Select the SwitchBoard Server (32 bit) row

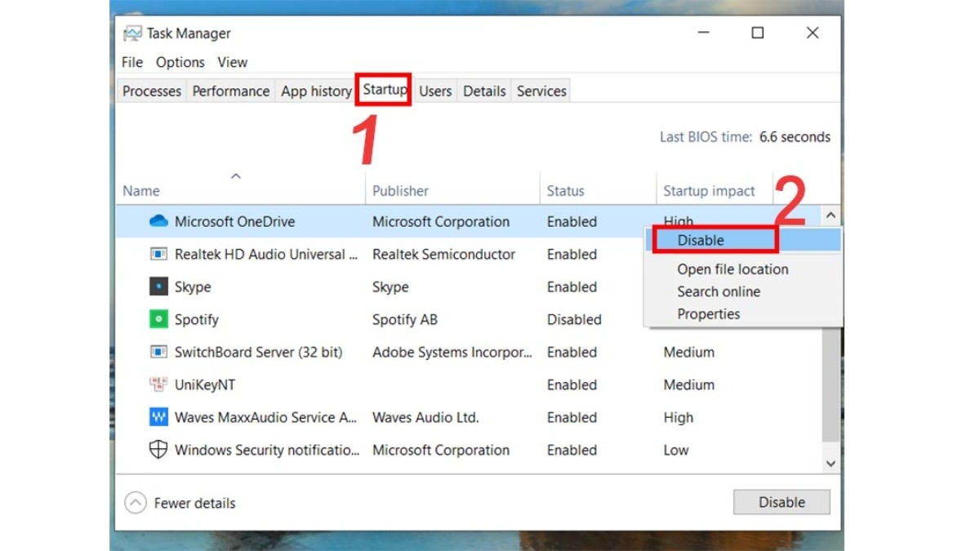[258, 352]
